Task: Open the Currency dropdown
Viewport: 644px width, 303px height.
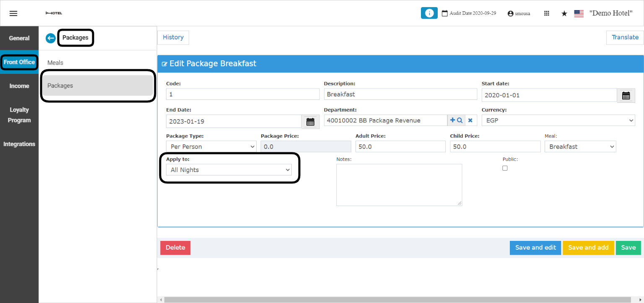Action: tap(558, 120)
